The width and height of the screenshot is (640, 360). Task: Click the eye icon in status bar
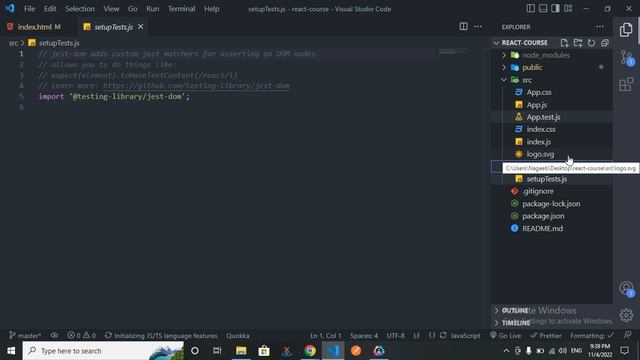coord(54,336)
